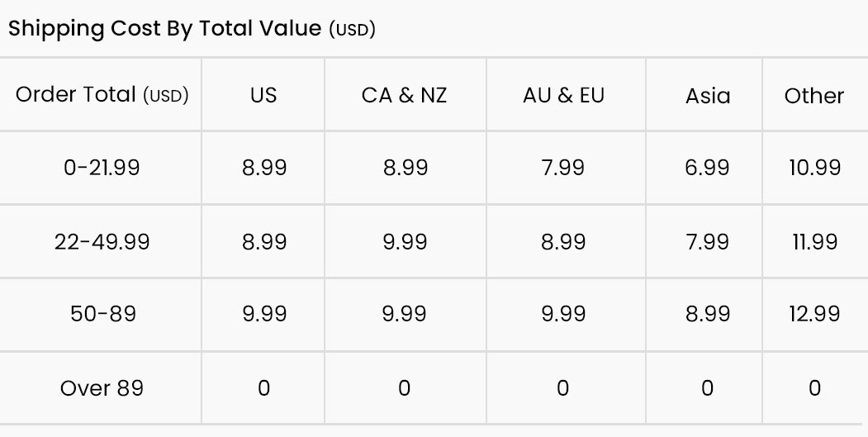Click the Other column header
The width and height of the screenshot is (868, 437).
pyautogui.click(x=814, y=96)
